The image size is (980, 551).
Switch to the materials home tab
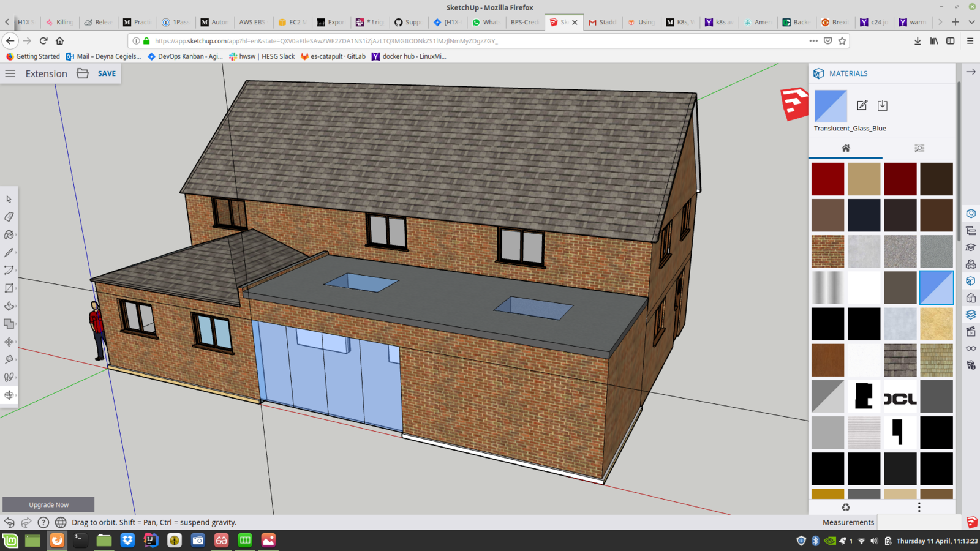click(x=846, y=148)
